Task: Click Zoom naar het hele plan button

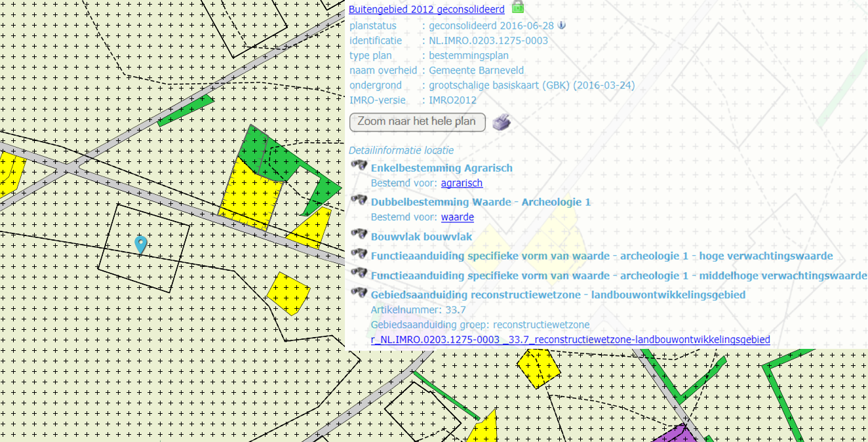Action: pos(417,122)
